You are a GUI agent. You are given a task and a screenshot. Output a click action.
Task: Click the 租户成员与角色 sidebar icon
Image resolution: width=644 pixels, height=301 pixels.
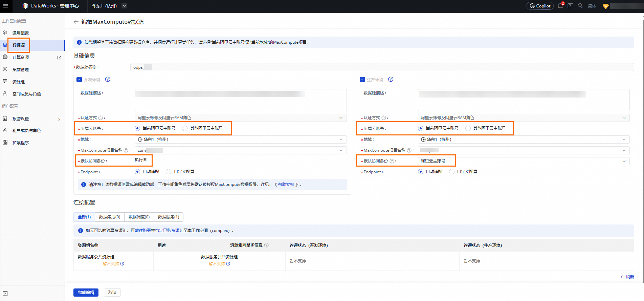coord(5,130)
